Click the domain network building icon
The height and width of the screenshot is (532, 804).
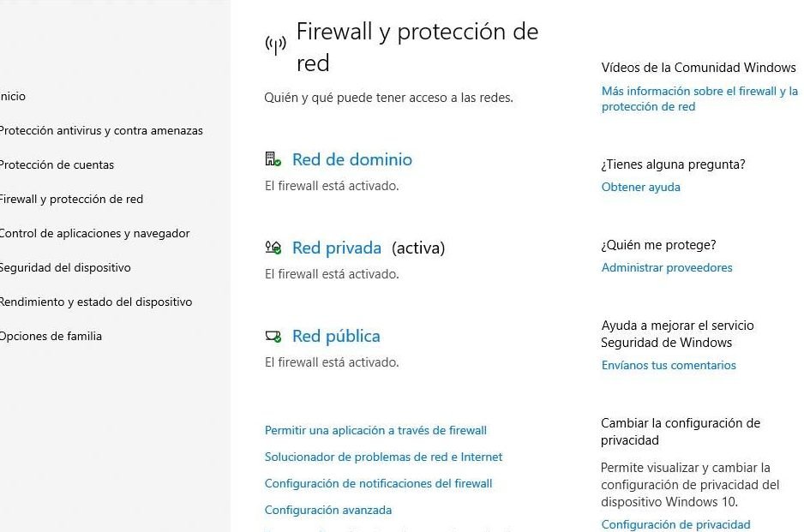(x=273, y=159)
